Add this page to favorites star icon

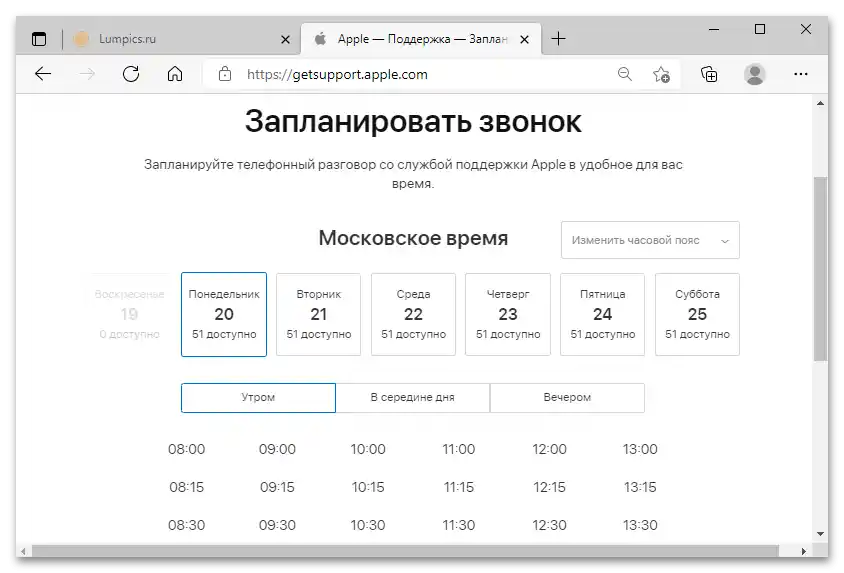click(x=661, y=74)
